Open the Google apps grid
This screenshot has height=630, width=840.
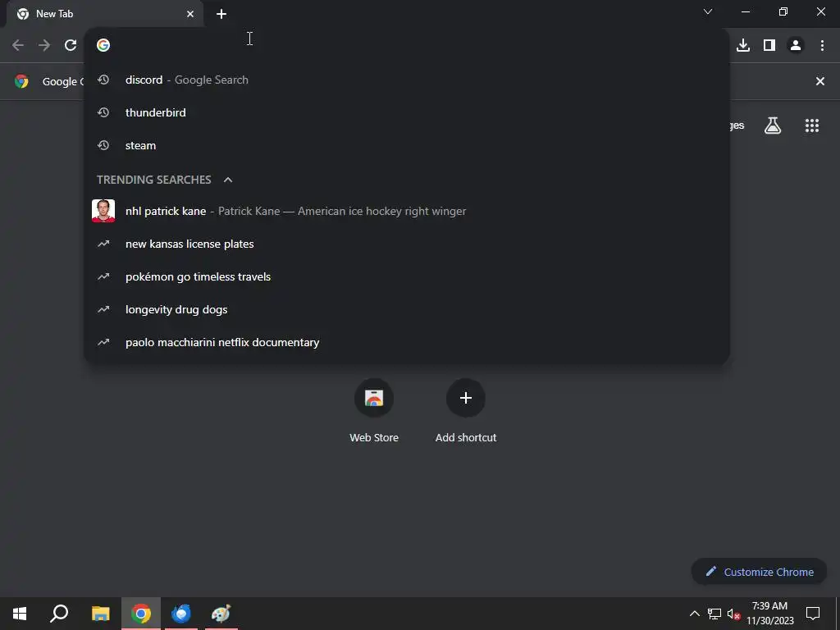pyautogui.click(x=812, y=126)
